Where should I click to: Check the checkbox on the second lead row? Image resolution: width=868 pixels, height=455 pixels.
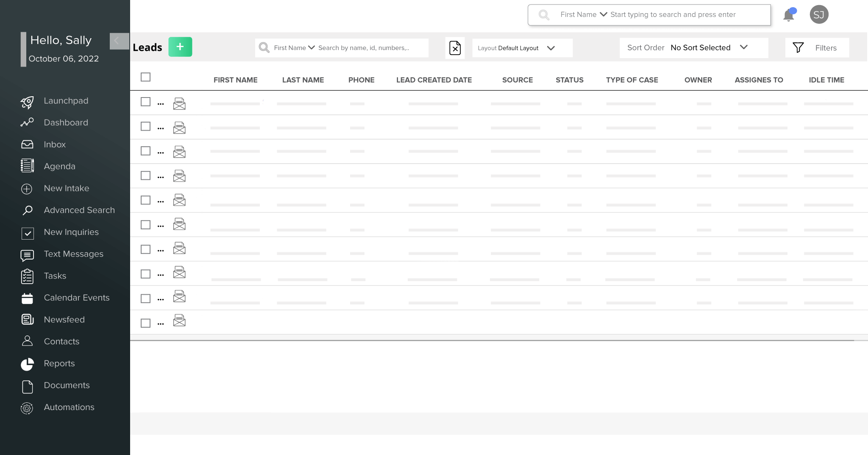click(145, 126)
